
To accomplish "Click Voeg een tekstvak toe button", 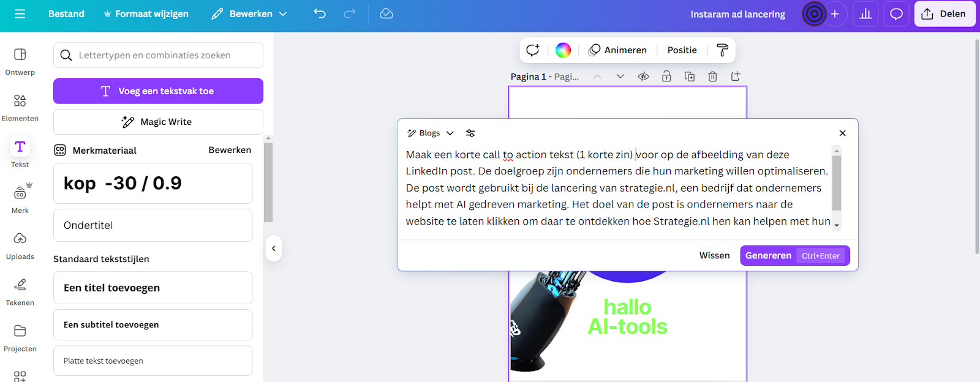I will point(158,91).
